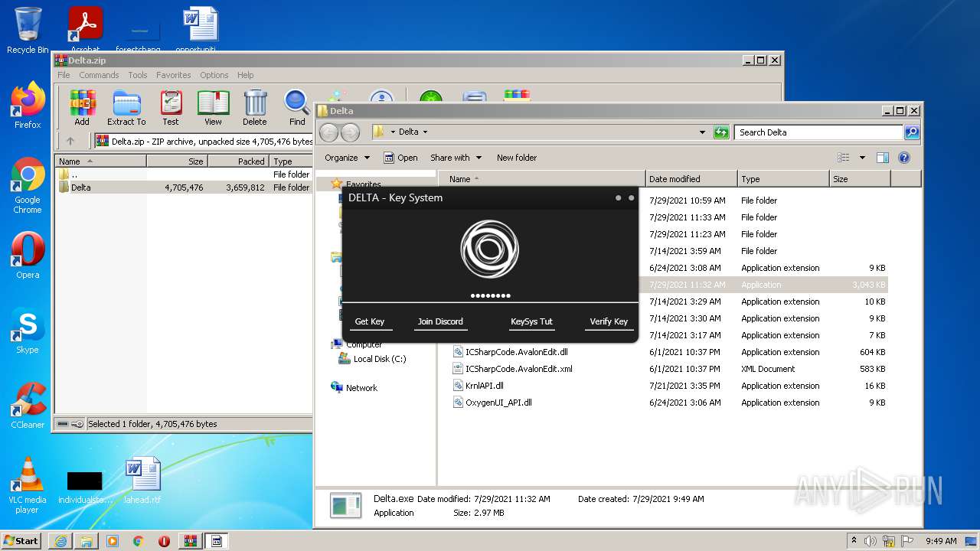
Task: Select VLC media player desktop icon
Action: click(28, 485)
